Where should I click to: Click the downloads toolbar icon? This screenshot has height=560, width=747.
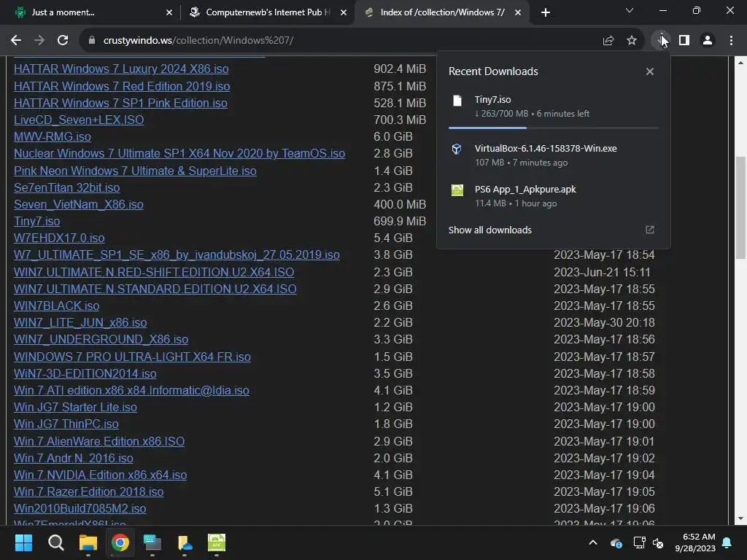pyautogui.click(x=661, y=41)
